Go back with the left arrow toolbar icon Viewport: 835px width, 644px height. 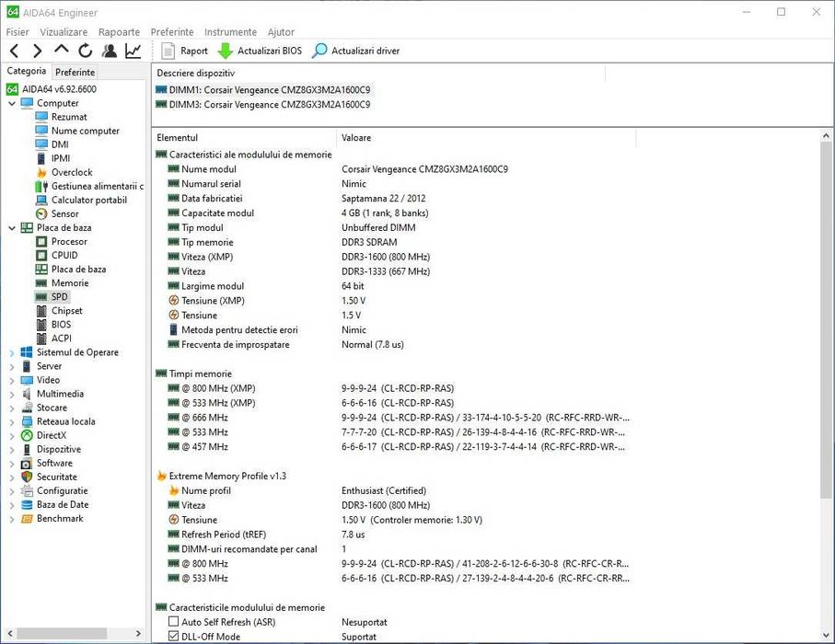click(15, 52)
